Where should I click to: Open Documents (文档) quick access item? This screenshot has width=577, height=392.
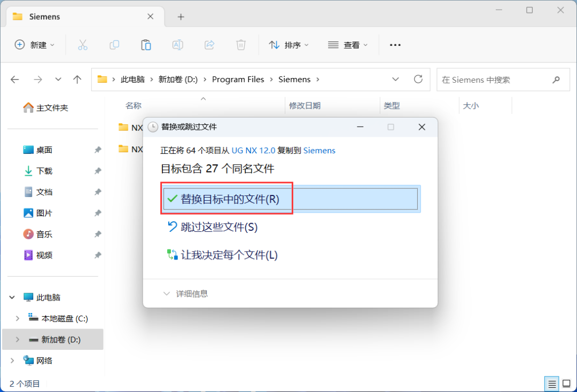[38, 192]
